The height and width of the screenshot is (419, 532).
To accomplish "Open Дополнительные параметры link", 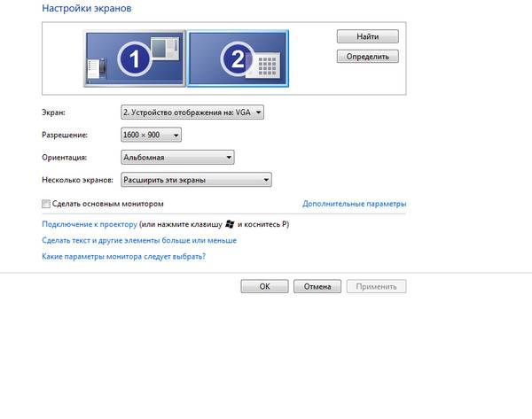I will coord(354,204).
